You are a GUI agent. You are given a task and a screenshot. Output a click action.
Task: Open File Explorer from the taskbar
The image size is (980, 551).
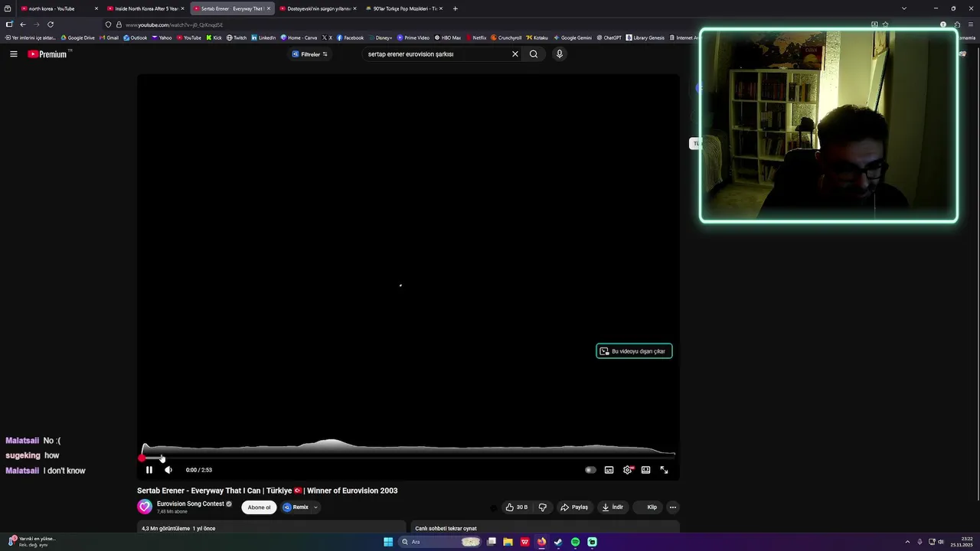(508, 542)
